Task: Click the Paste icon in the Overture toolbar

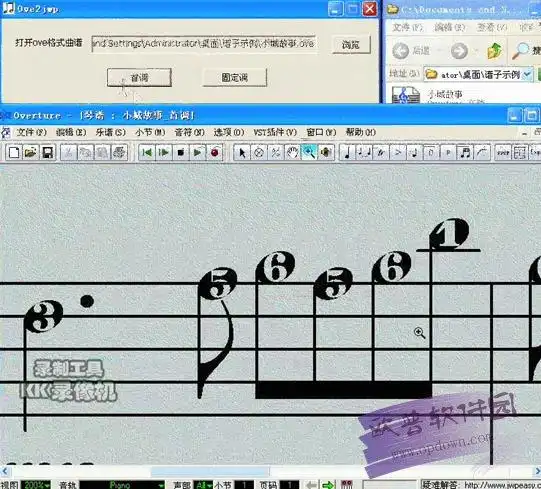Action: point(102,153)
